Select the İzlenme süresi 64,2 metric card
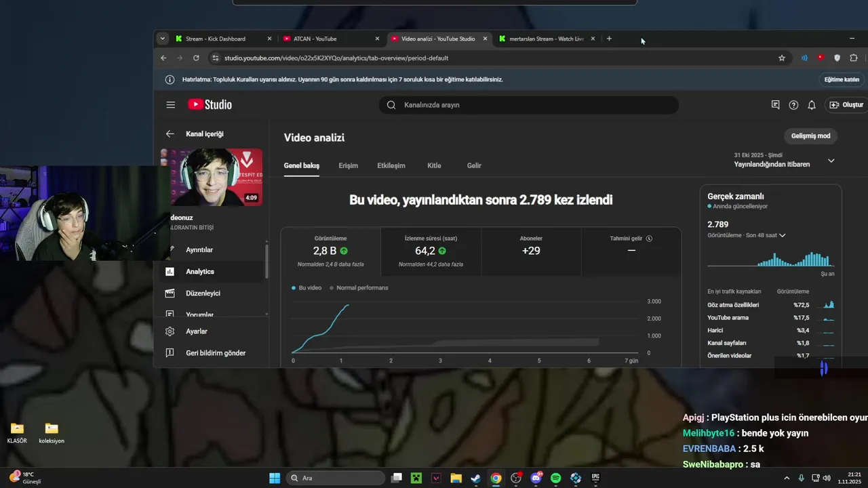The height and width of the screenshot is (488, 868). (x=431, y=252)
